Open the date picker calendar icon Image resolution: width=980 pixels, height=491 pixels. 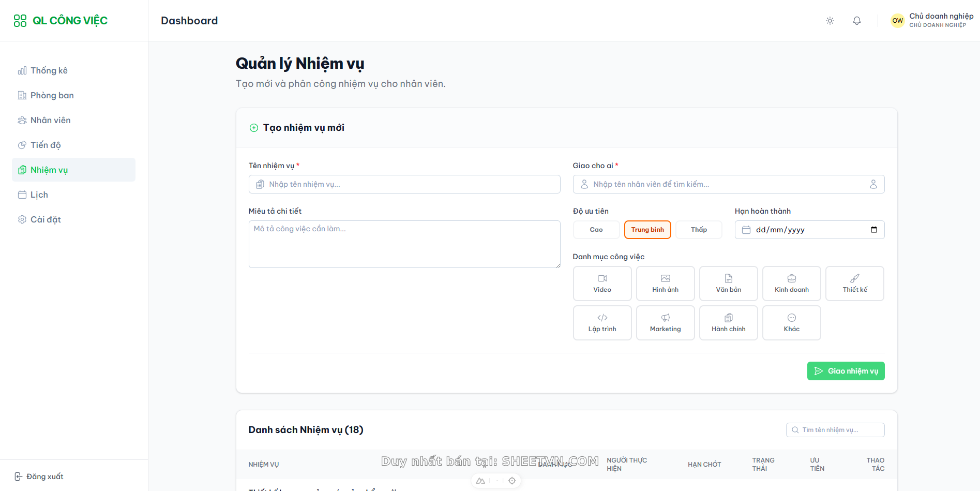coord(873,230)
